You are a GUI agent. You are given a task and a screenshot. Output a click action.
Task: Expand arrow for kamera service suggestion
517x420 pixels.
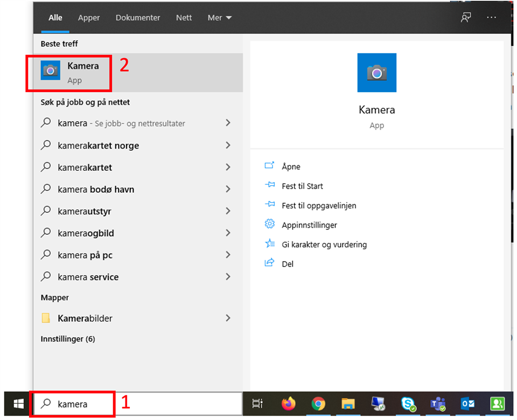228,277
